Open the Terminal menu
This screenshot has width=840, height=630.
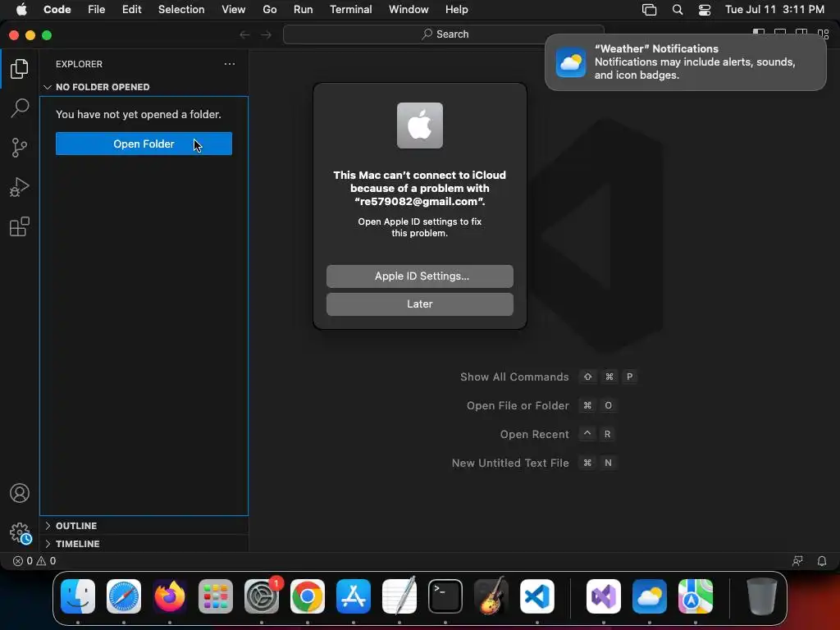[351, 10]
